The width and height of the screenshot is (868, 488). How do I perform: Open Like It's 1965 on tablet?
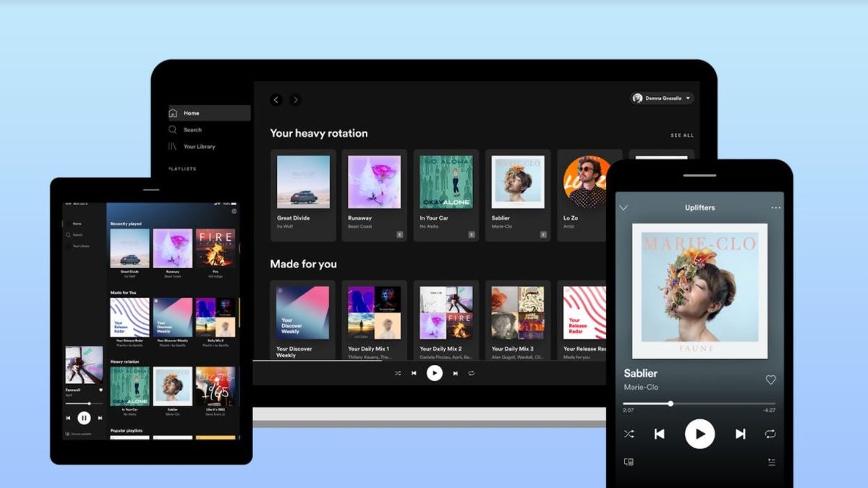point(215,391)
